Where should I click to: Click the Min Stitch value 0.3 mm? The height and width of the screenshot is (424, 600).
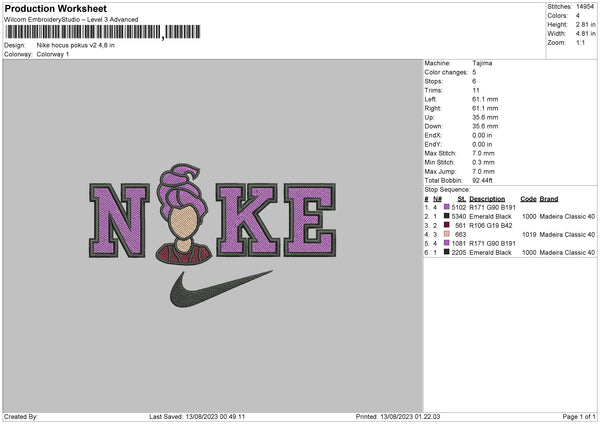483,162
